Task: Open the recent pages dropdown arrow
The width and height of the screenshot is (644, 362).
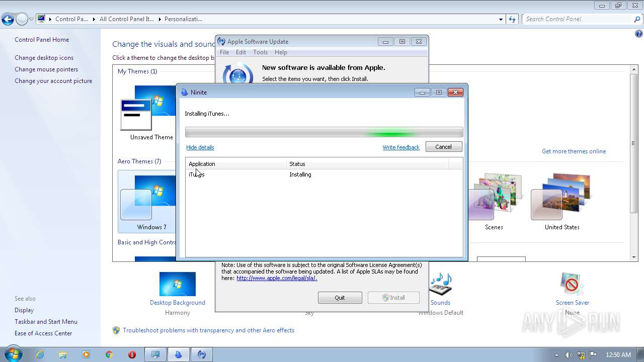Action: (31, 20)
